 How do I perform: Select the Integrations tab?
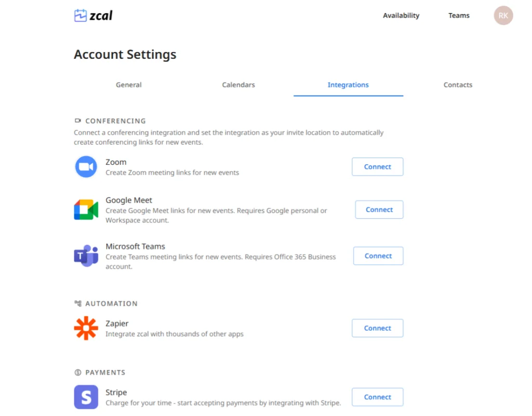tap(348, 85)
